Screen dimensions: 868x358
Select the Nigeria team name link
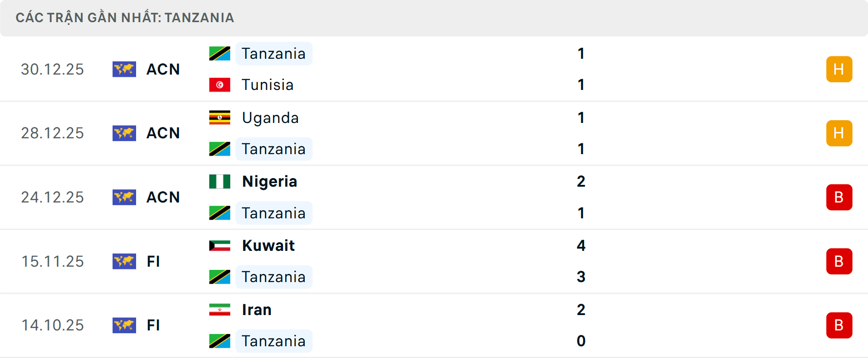269,181
